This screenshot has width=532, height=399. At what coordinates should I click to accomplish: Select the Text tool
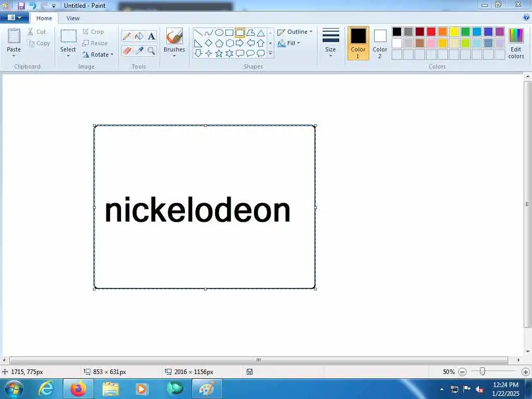click(151, 36)
